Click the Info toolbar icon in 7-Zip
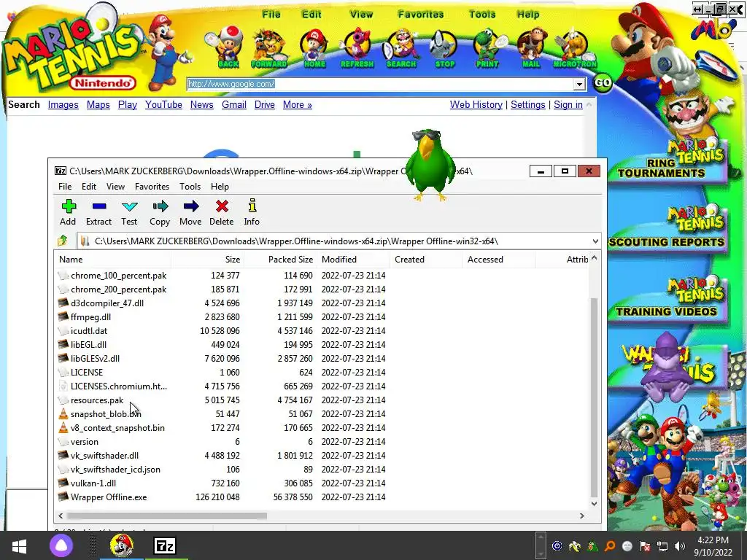Viewport: 747px width, 560px height. pos(252,205)
